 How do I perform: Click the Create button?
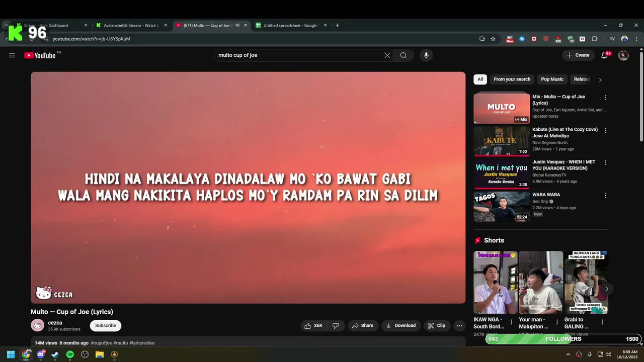(x=578, y=55)
